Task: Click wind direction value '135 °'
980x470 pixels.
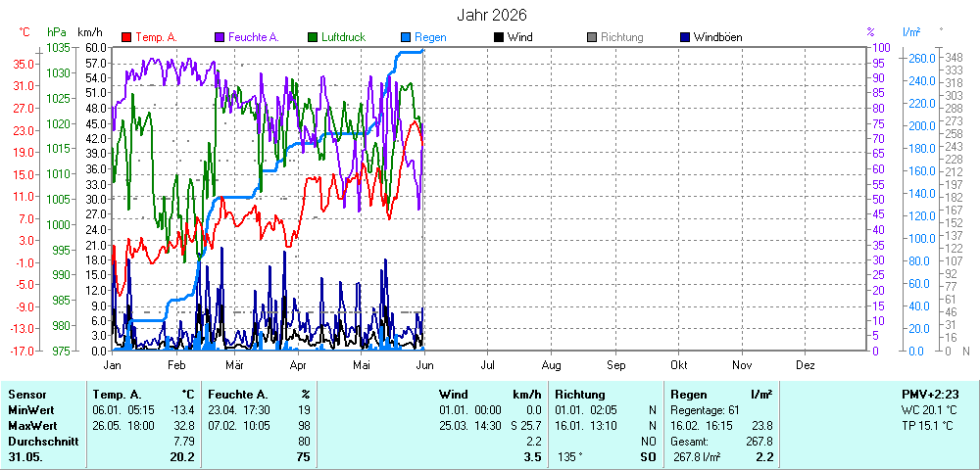Action: [569, 457]
